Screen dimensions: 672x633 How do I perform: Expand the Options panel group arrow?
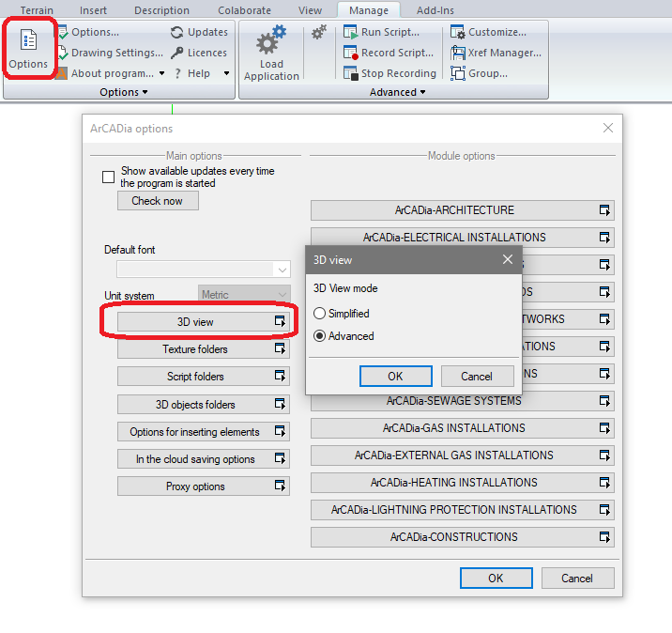pyautogui.click(x=145, y=92)
